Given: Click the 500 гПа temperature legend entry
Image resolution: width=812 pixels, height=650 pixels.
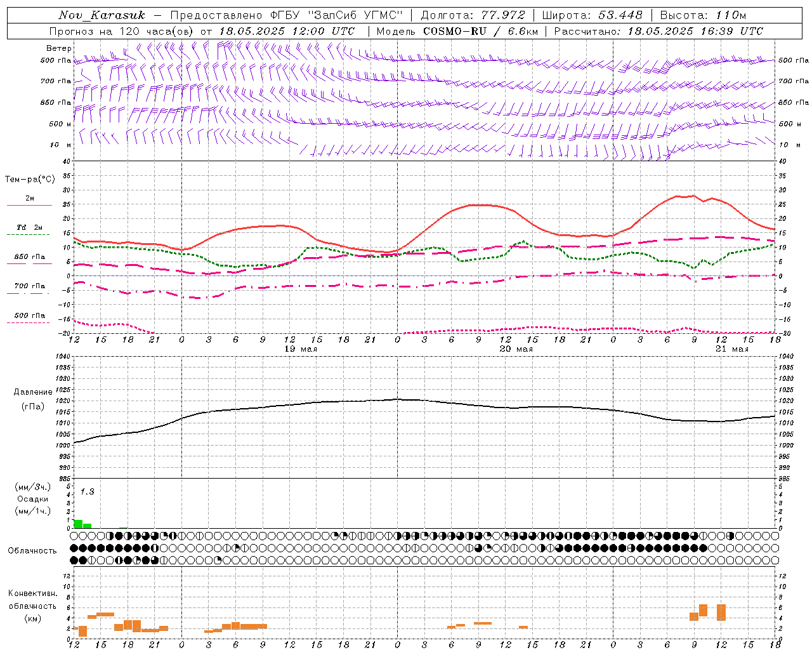Looking at the screenshot, I should point(30,315).
